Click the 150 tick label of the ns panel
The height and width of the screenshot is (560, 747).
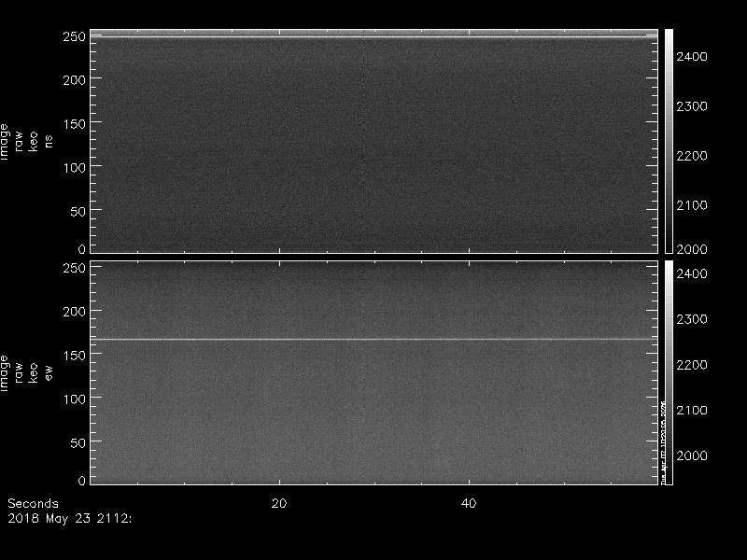pos(75,124)
